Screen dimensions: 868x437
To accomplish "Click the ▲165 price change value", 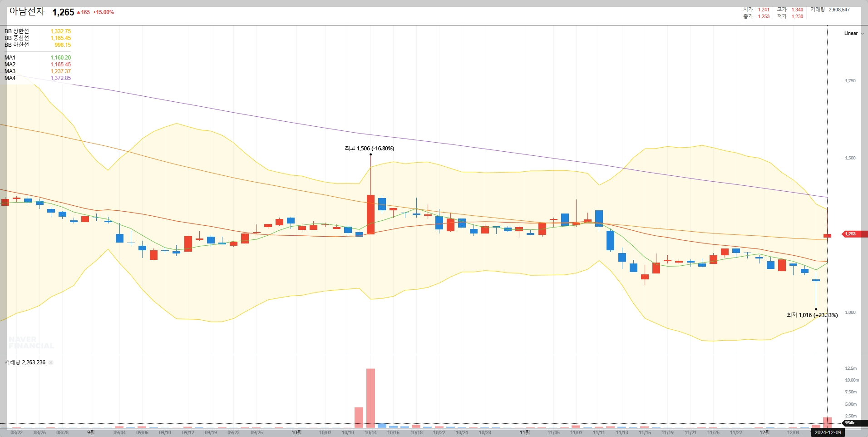I will (84, 12).
